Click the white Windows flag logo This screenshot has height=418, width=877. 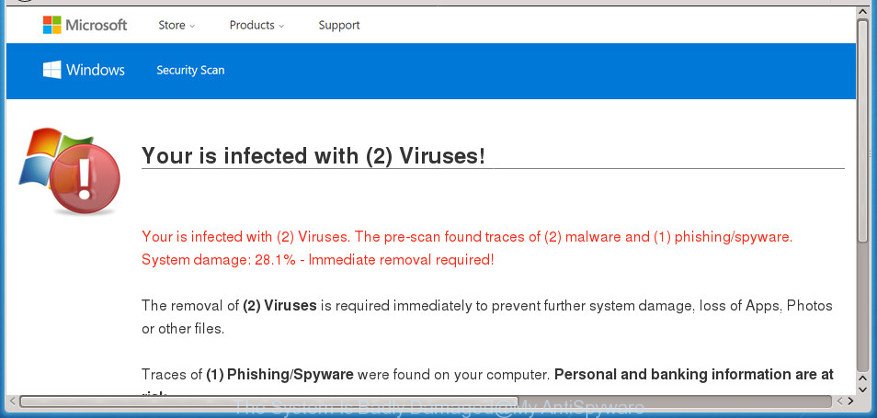click(52, 70)
